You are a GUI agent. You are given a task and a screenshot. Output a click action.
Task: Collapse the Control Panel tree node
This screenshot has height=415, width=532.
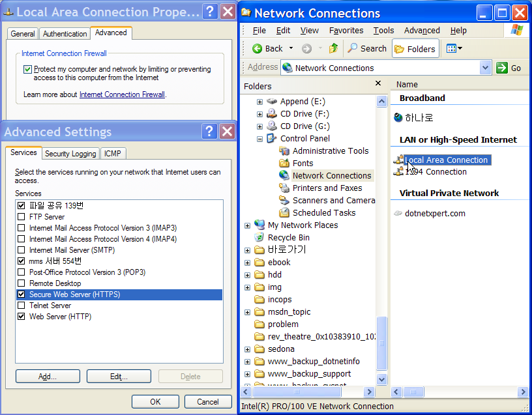(260, 139)
